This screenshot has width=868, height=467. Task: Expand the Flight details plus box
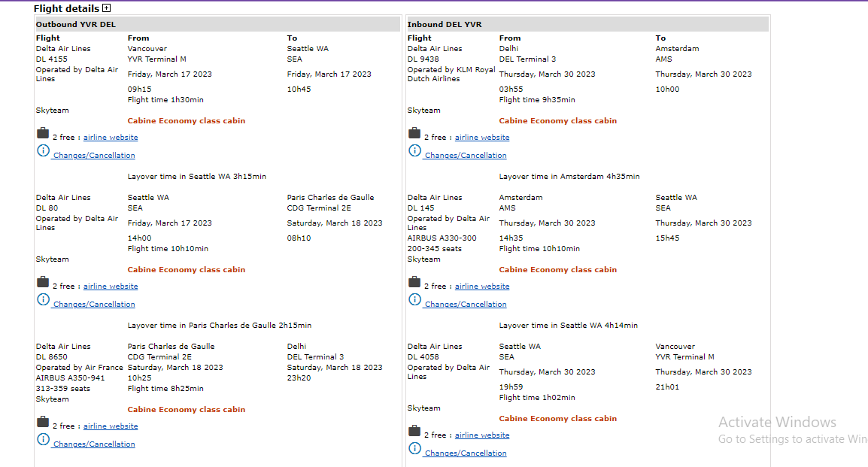pos(106,9)
